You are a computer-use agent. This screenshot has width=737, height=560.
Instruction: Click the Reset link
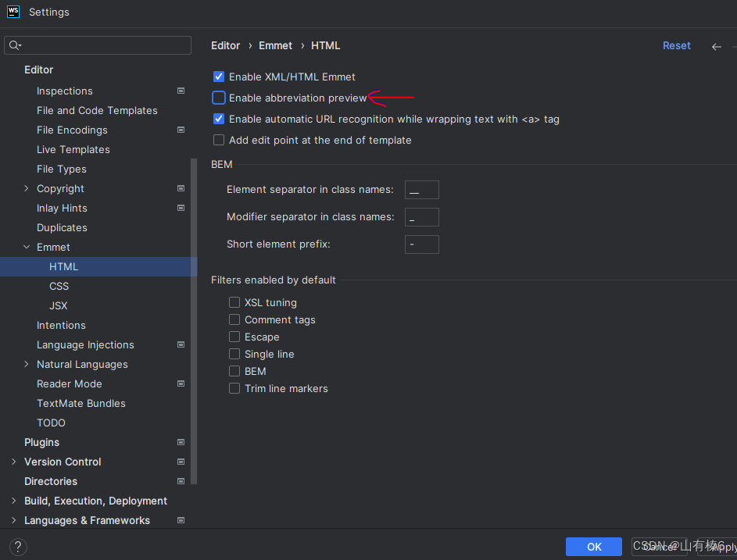(x=676, y=45)
